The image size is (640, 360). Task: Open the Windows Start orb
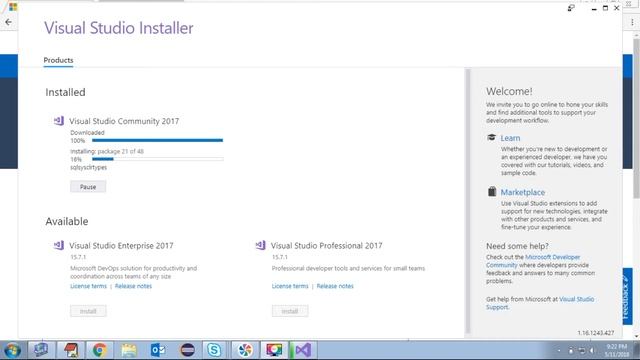(12, 350)
